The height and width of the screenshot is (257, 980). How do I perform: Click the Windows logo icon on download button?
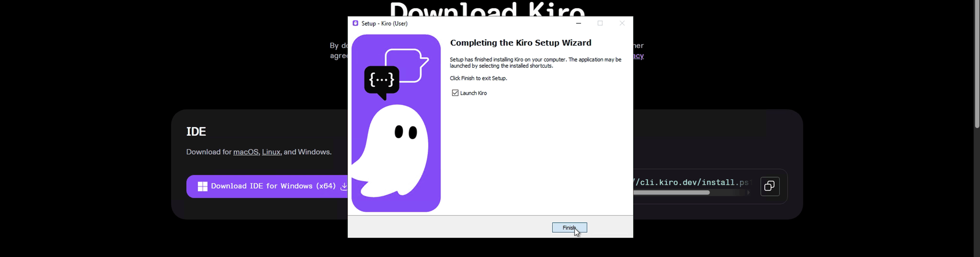[x=202, y=186]
